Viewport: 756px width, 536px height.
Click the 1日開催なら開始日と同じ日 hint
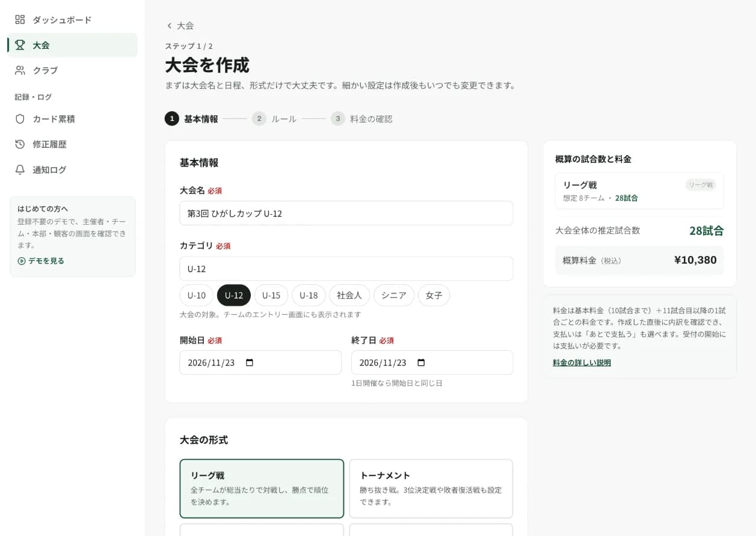pyautogui.click(x=397, y=383)
